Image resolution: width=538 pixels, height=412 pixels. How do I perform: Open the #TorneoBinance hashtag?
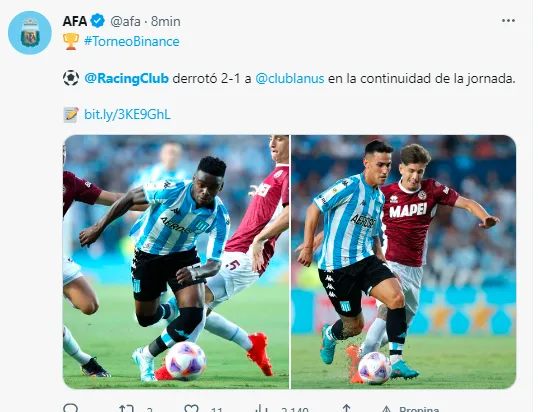point(132,42)
